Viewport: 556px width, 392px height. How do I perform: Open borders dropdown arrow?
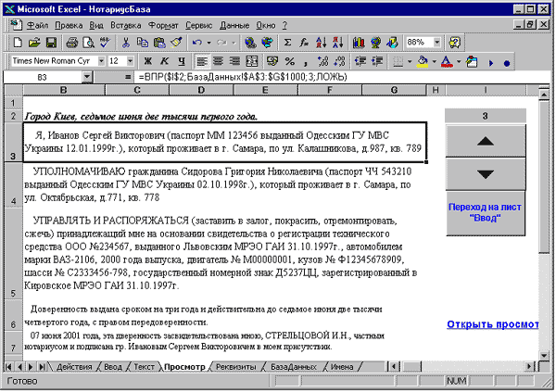tap(410, 62)
